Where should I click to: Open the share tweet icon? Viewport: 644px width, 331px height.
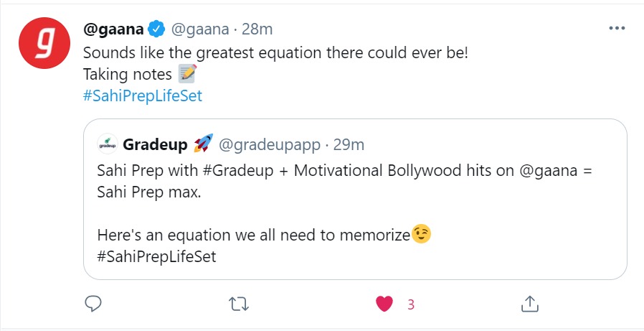point(530,304)
